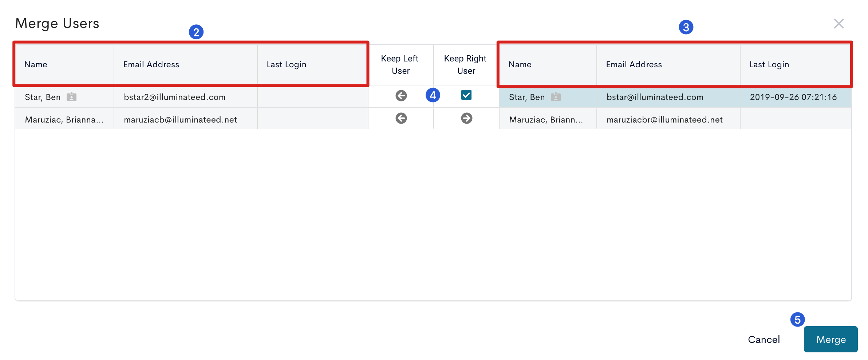The image size is (868, 360).
Task: Click right table Name column header
Action: click(x=548, y=64)
